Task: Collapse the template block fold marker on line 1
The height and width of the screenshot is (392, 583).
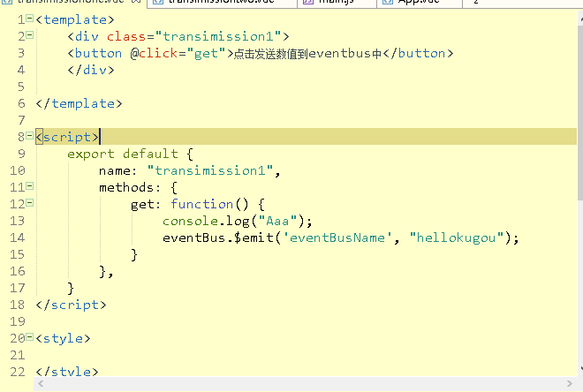Action: (30, 19)
